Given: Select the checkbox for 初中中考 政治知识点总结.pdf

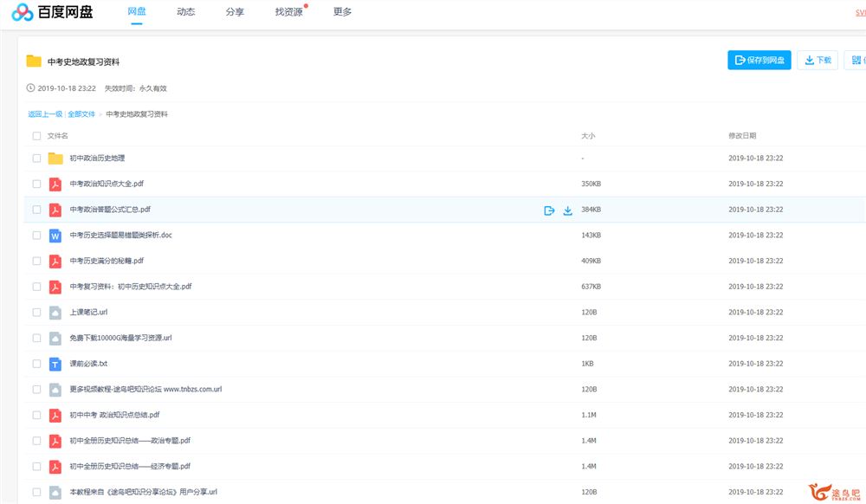Looking at the screenshot, I should click(36, 416).
